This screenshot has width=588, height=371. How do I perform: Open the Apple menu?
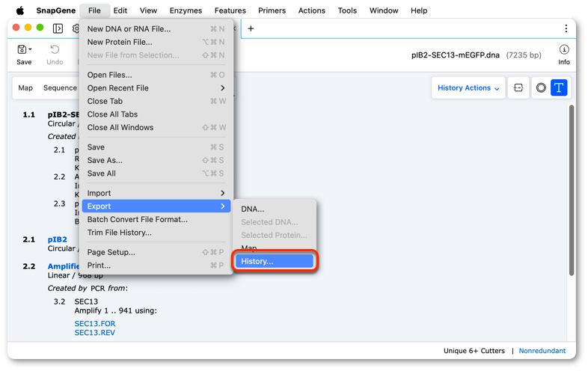[20, 10]
